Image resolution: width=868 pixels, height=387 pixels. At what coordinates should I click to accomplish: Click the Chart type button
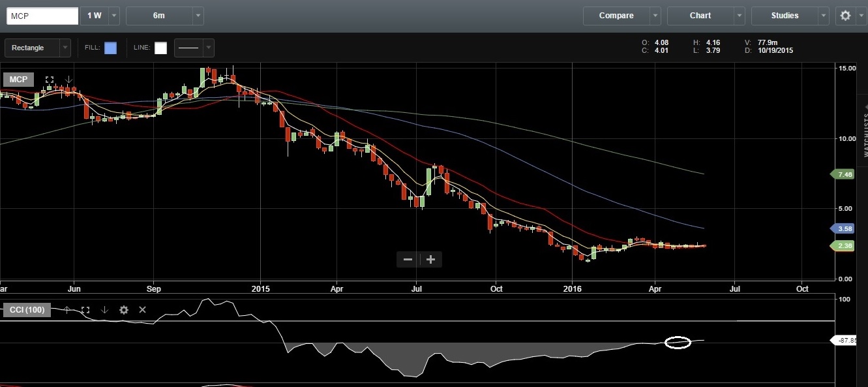pyautogui.click(x=700, y=15)
